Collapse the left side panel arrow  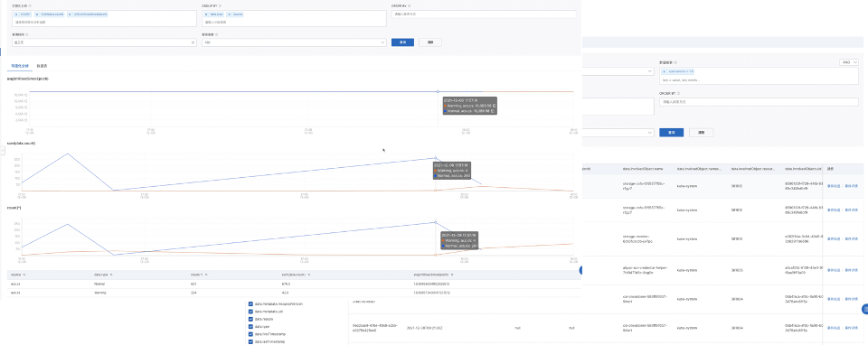(x=2, y=150)
